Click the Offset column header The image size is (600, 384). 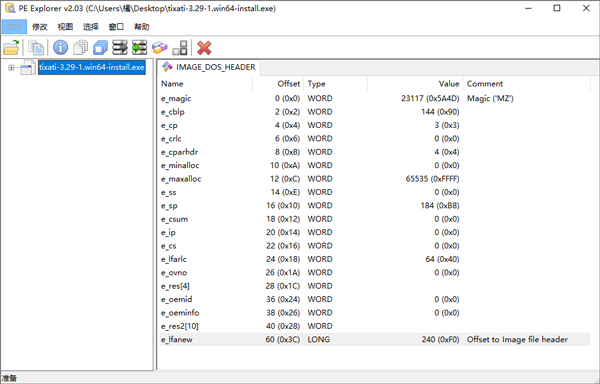pos(278,84)
